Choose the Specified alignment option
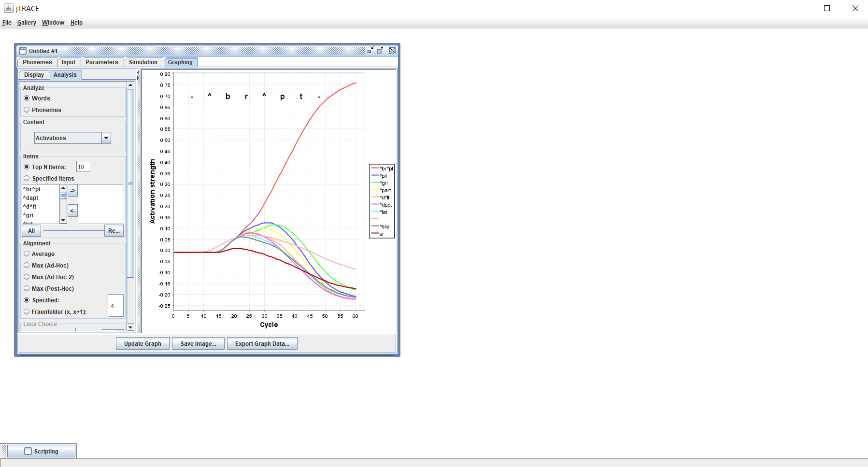 pyautogui.click(x=27, y=300)
